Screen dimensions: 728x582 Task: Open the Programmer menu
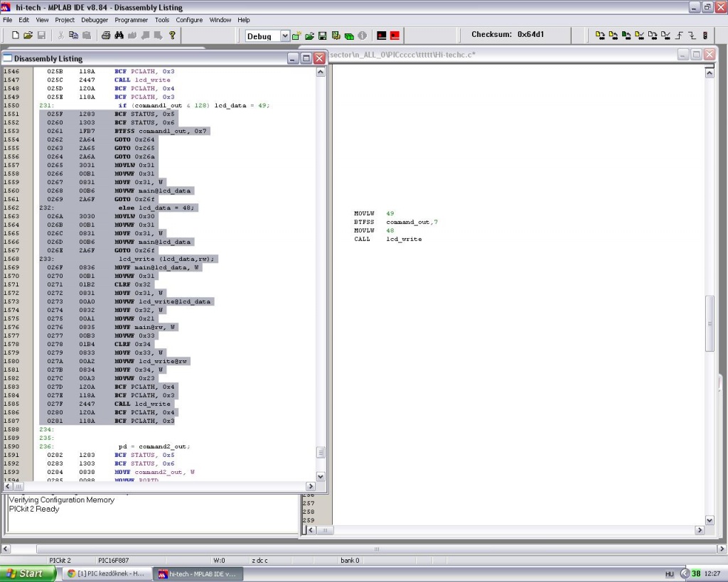(131, 20)
